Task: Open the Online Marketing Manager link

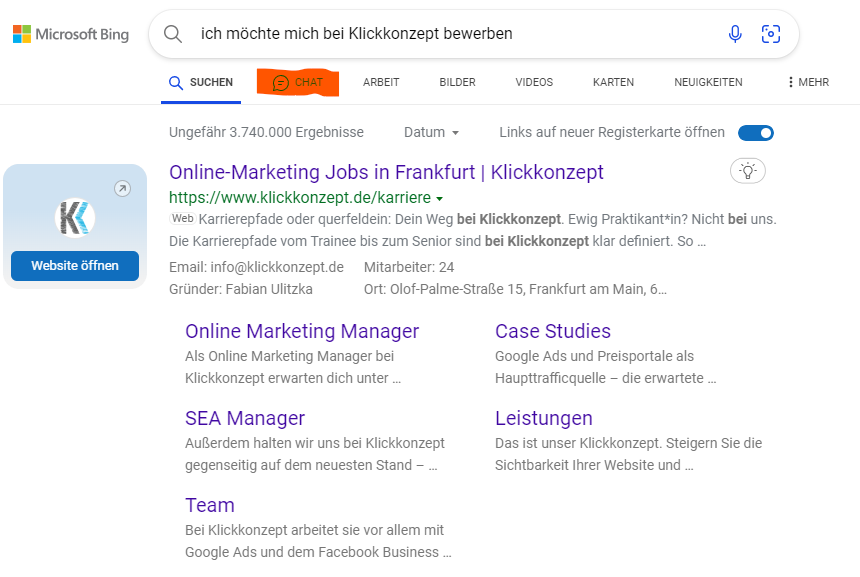Action: 302,331
